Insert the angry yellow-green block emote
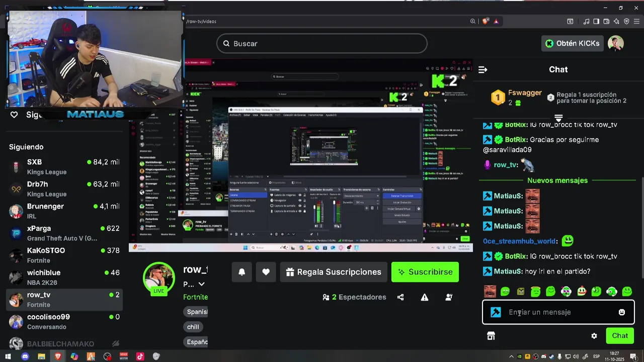644x362 pixels. pyautogui.click(x=520, y=291)
